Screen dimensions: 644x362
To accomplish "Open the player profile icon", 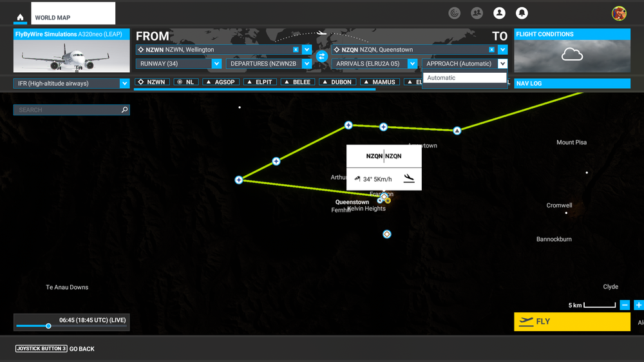I will point(499,13).
